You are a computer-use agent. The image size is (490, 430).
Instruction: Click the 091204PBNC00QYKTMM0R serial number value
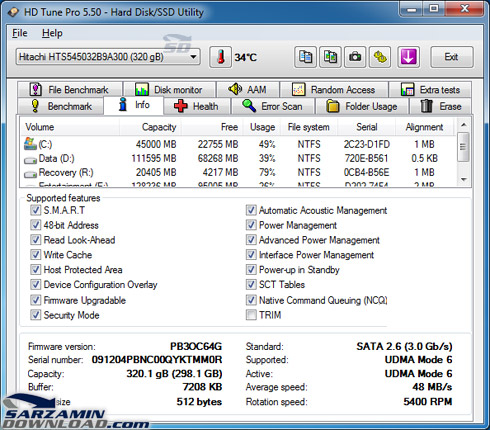tap(157, 360)
